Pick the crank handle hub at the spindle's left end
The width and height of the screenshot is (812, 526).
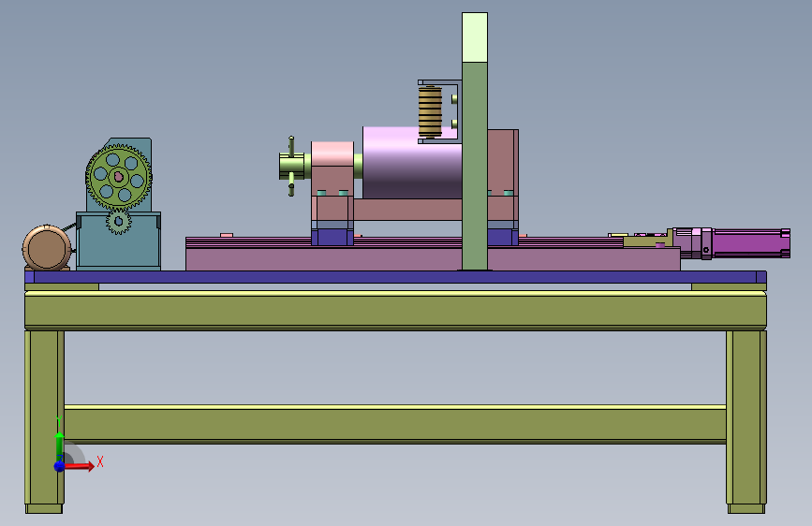[291, 166]
